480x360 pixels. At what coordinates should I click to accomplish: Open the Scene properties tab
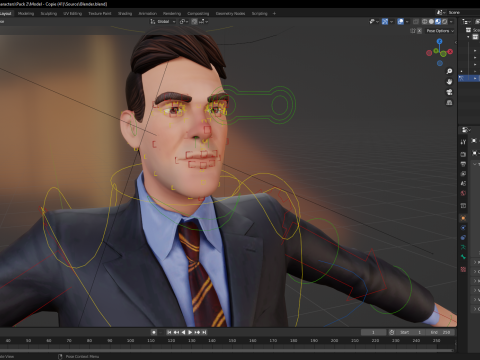(x=463, y=183)
